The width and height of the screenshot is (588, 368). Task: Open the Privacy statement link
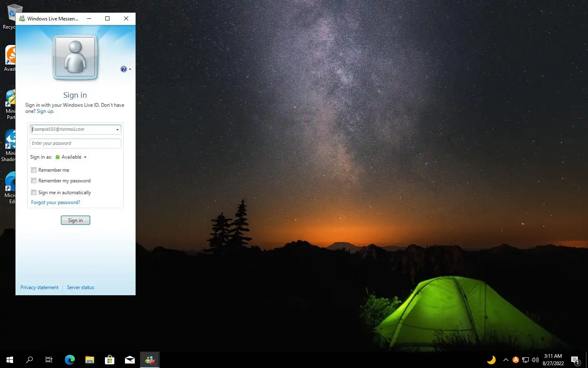click(x=40, y=287)
